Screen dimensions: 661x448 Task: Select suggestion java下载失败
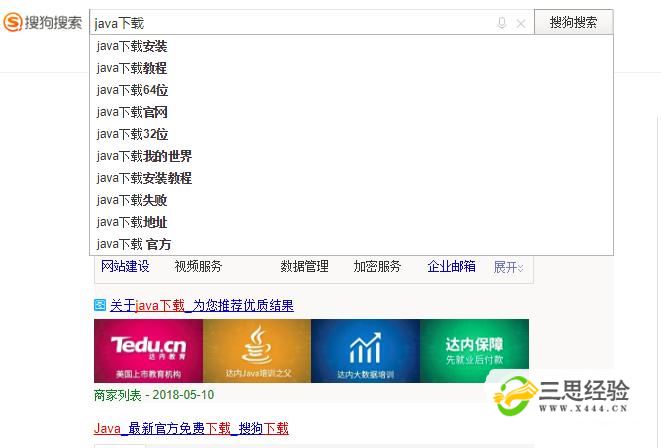(132, 200)
